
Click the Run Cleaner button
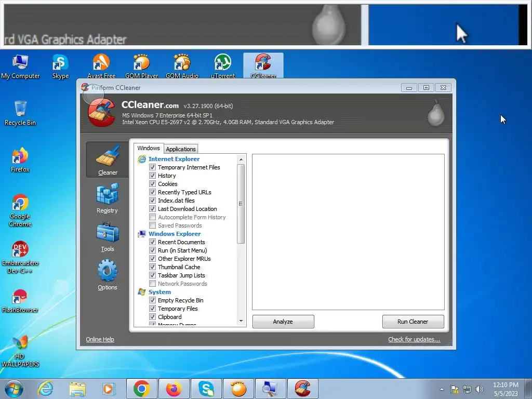coord(413,321)
